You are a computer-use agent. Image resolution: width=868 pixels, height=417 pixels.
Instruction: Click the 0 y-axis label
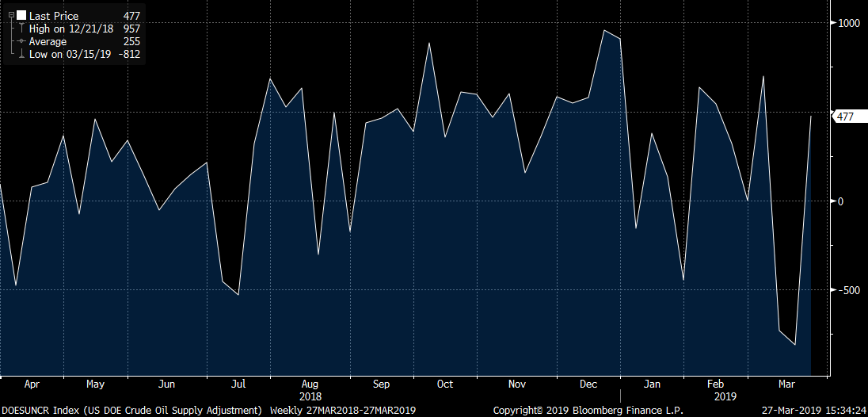[x=841, y=201]
